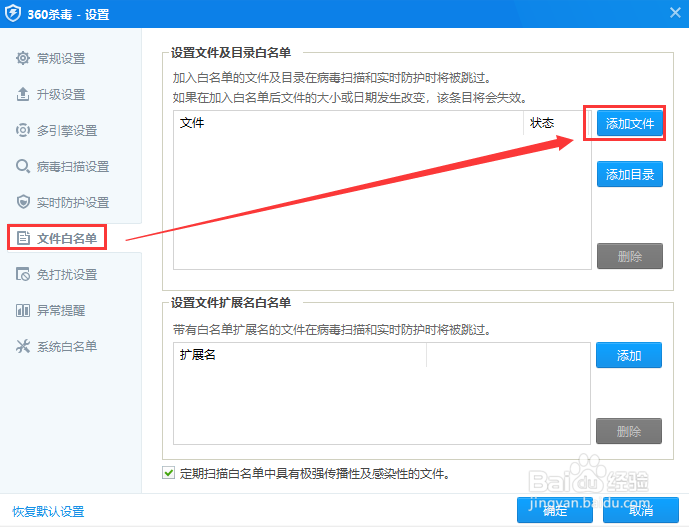Click the 确定 button
The width and height of the screenshot is (689, 527).
tap(555, 510)
